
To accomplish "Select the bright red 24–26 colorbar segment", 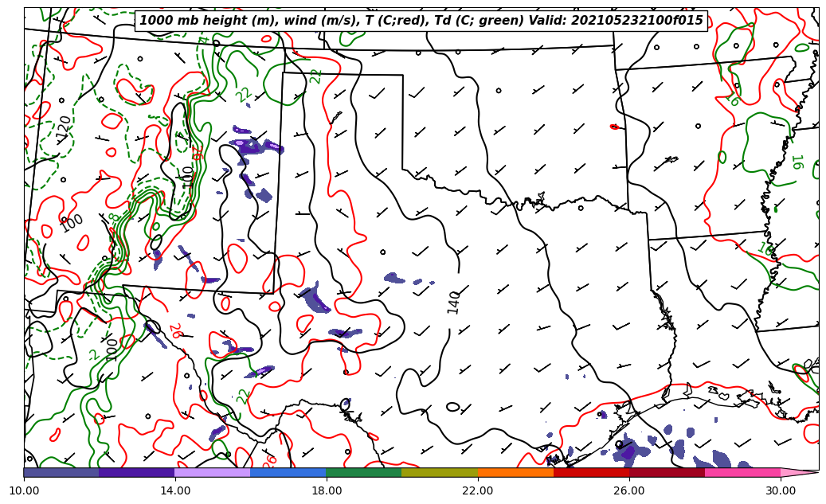I will (x=592, y=472).
